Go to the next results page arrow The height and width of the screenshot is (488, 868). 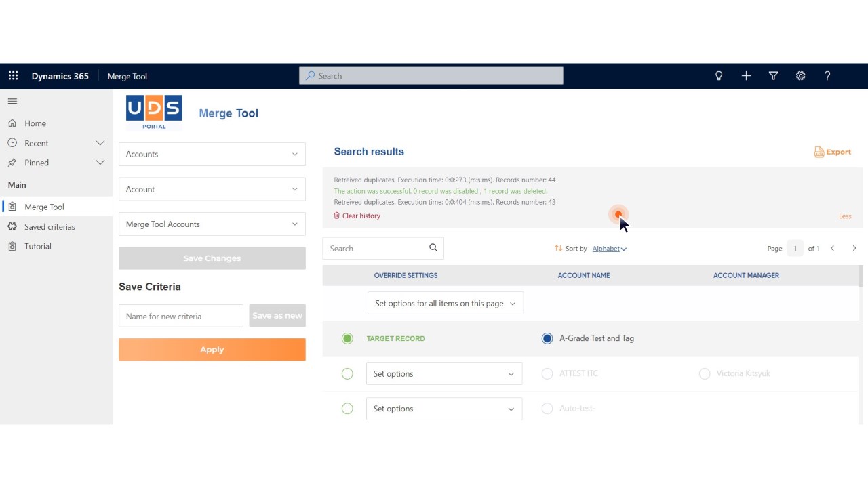point(854,249)
